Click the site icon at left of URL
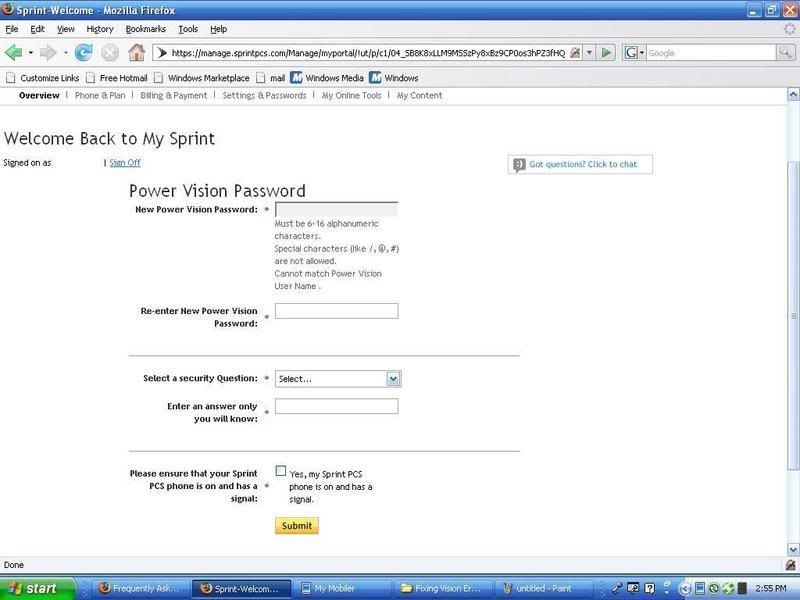 coord(162,53)
